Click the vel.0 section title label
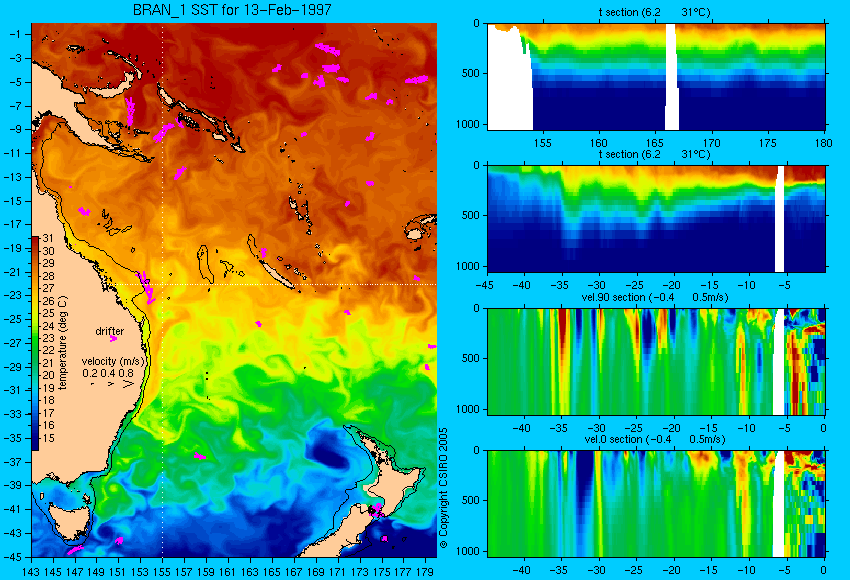 (x=655, y=439)
